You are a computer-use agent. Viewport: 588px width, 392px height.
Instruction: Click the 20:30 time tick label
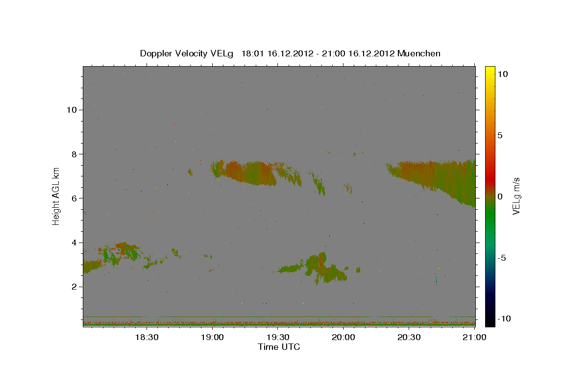tap(409, 337)
